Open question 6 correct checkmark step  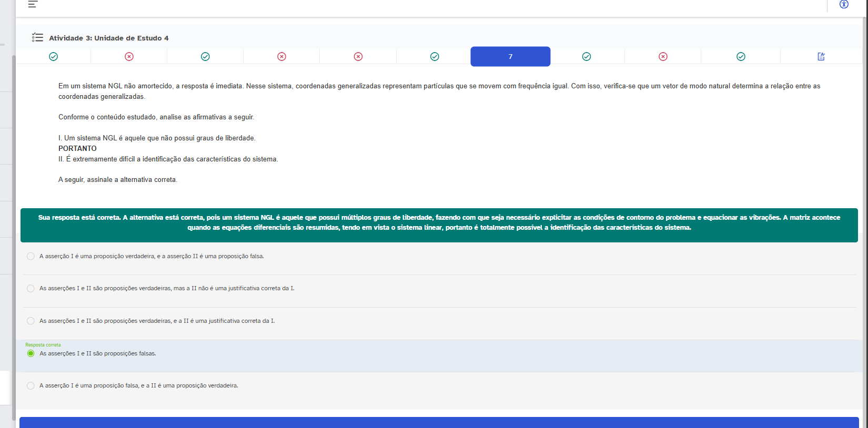(435, 56)
